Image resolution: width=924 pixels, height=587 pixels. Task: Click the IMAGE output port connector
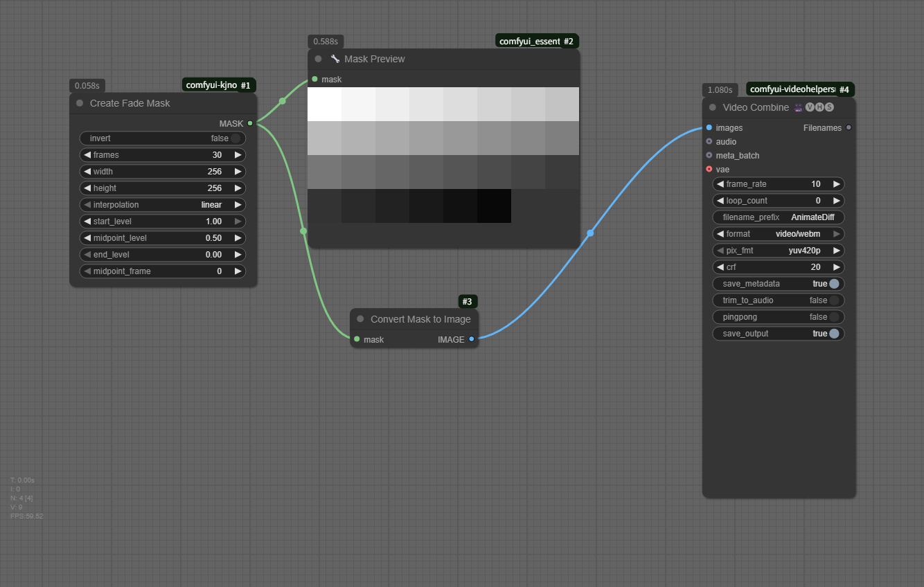point(472,339)
